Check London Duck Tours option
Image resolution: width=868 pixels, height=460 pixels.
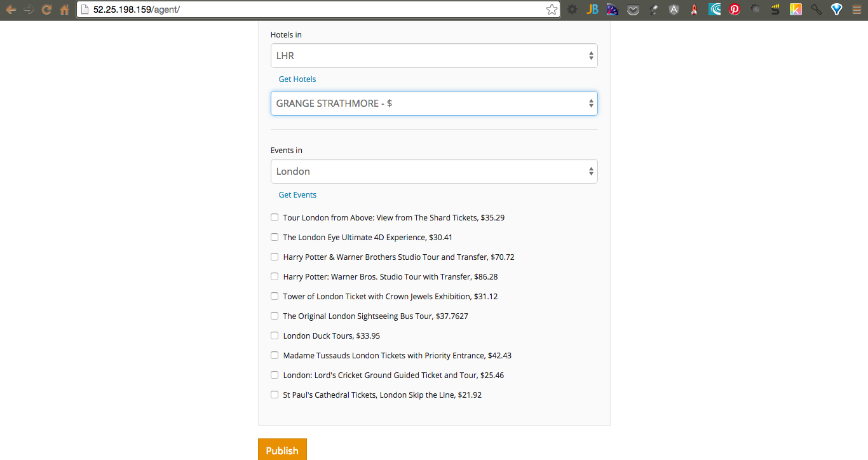click(275, 335)
